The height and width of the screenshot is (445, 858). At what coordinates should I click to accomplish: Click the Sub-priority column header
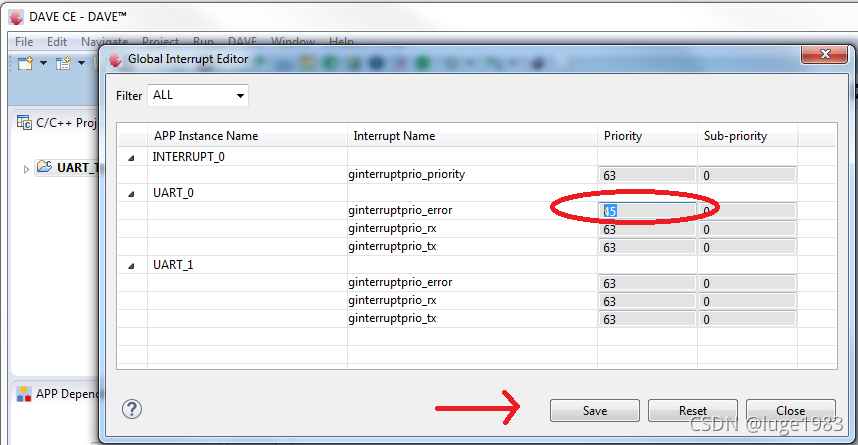[747, 136]
